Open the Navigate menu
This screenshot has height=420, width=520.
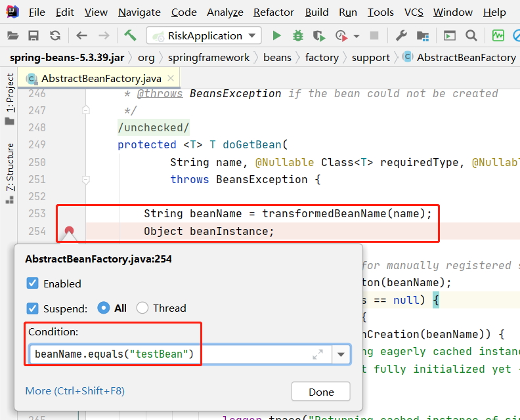tap(139, 12)
